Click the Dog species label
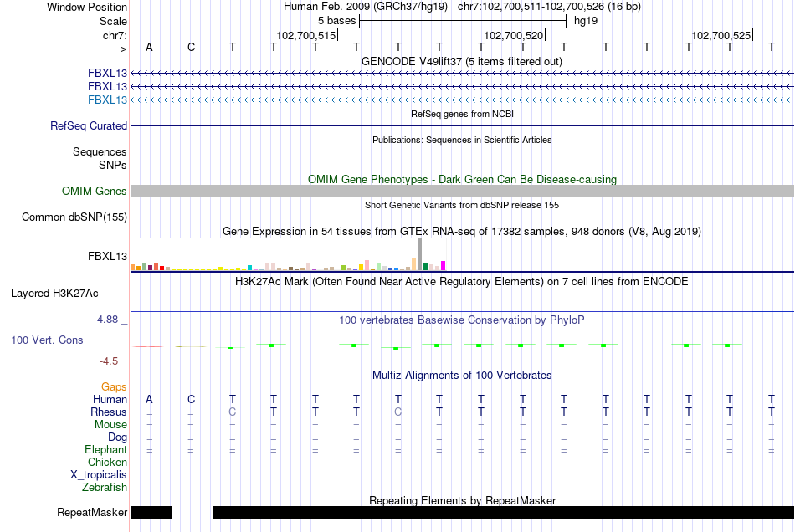Viewport: 795px width, 532px height. (x=118, y=437)
